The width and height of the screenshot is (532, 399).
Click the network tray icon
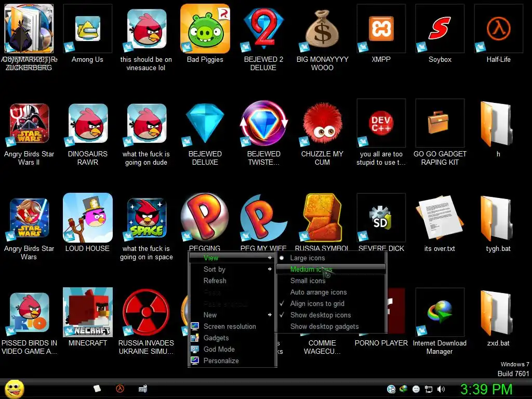[429, 390]
